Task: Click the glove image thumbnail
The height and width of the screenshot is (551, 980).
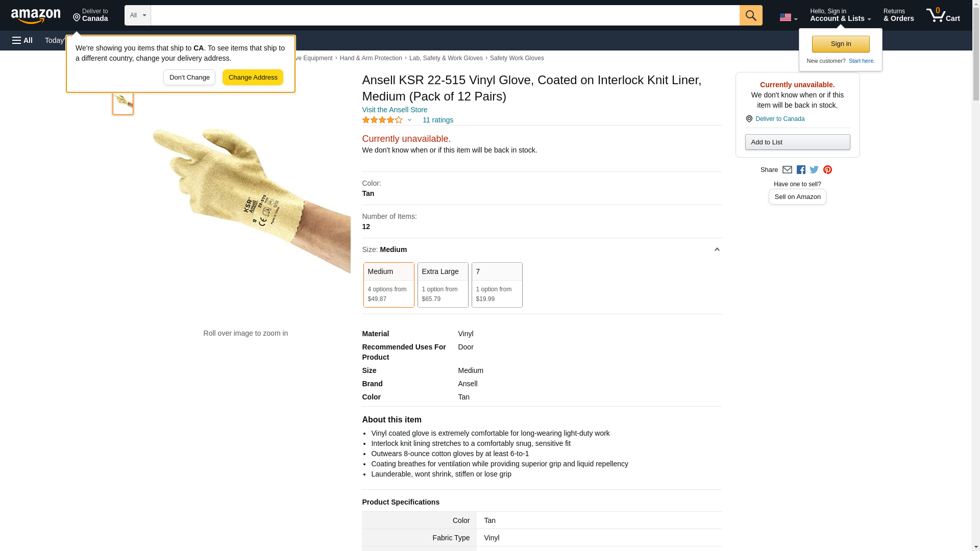Action: tap(123, 102)
